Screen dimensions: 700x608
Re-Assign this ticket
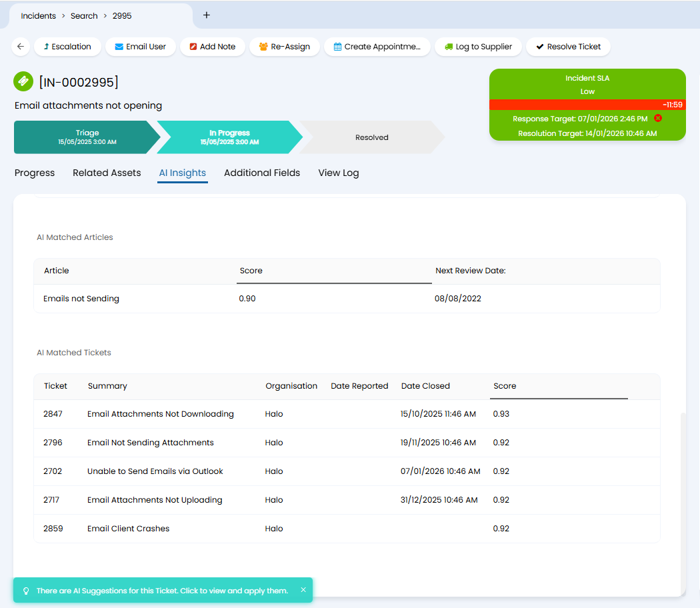click(x=284, y=47)
